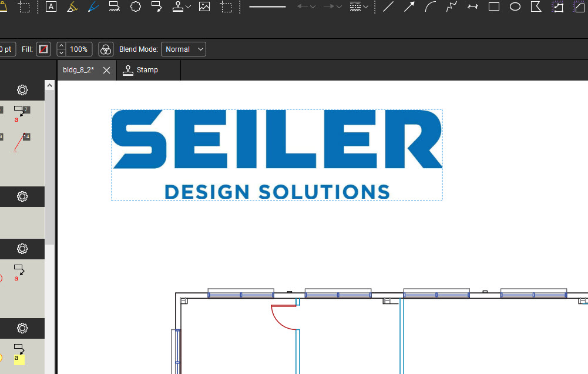Select the Ellipse tool

(515, 6)
